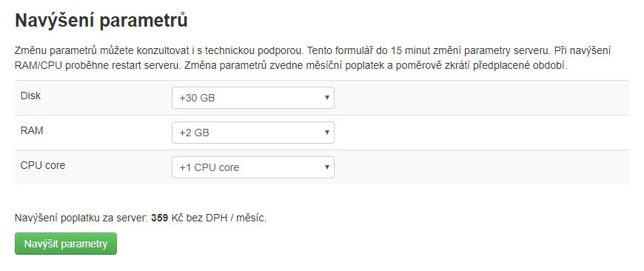
Task: Click the Kč bez DPH / měsíc text
Action: coord(218,218)
